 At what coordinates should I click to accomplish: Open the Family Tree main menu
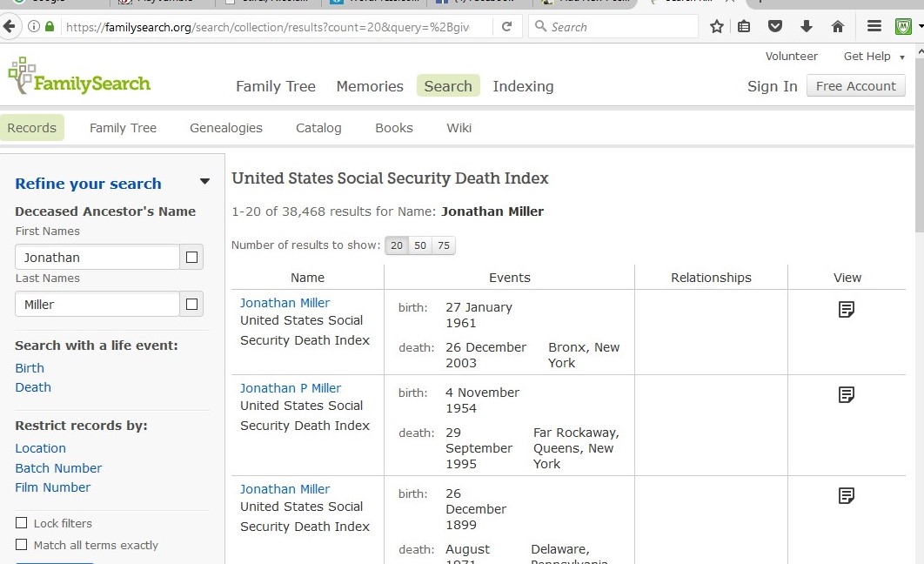pyautogui.click(x=276, y=86)
